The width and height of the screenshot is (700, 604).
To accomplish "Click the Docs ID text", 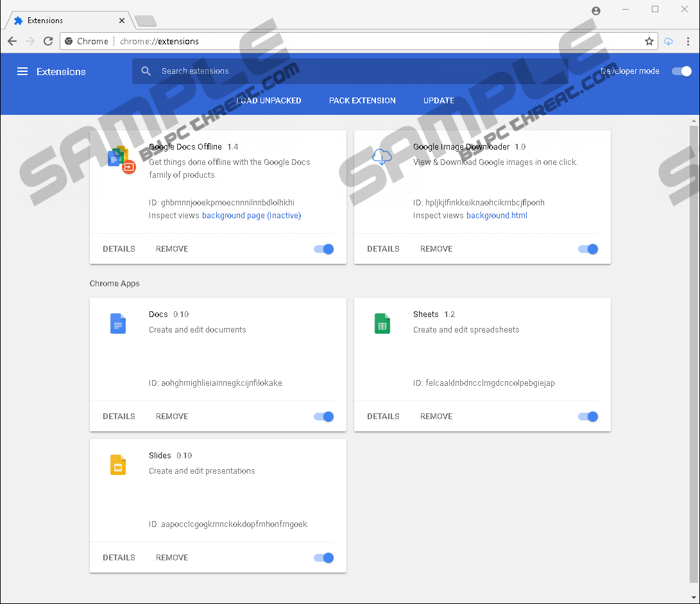I will pyautogui.click(x=215, y=383).
